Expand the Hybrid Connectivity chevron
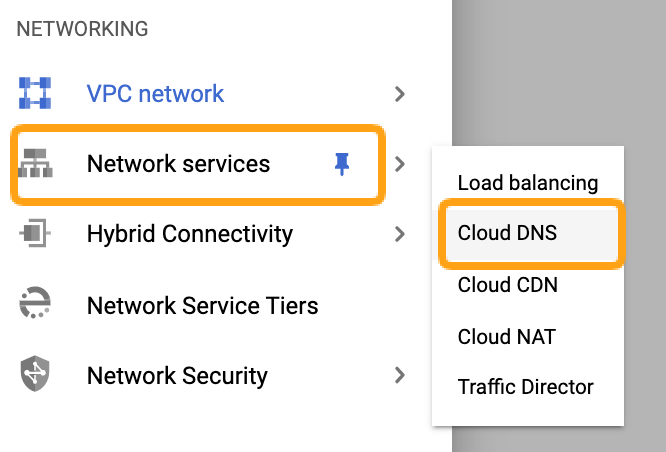This screenshot has height=452, width=666. pos(400,234)
